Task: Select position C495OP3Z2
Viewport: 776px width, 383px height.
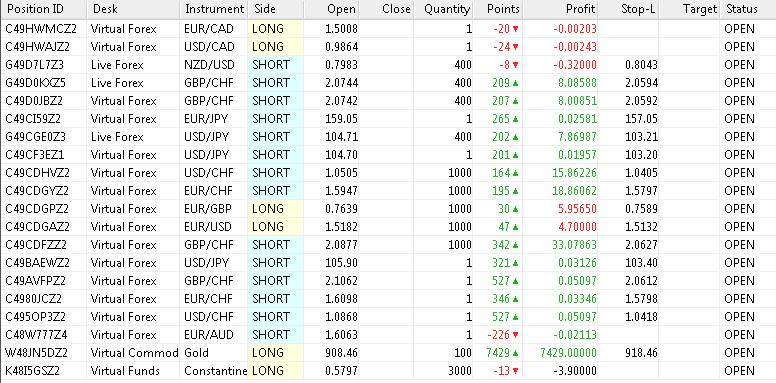Action: (35, 317)
